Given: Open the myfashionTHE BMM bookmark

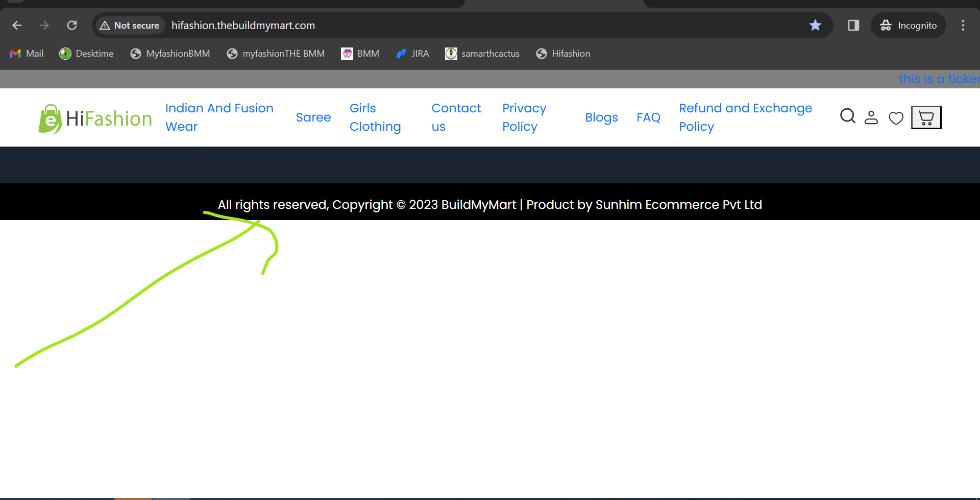Looking at the screenshot, I should click(x=276, y=54).
